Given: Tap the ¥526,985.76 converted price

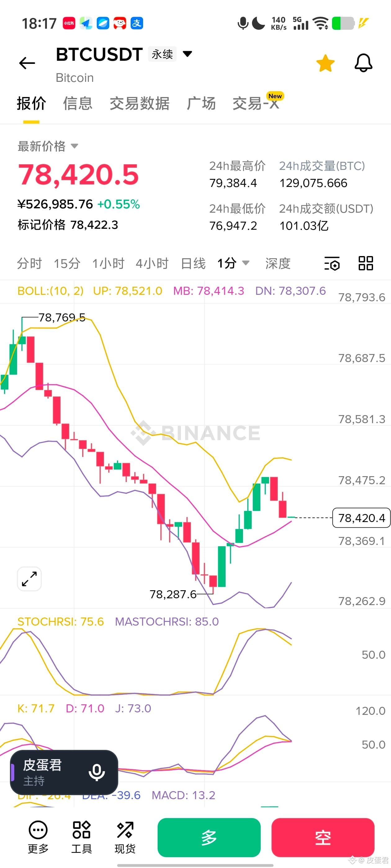Looking at the screenshot, I should pyautogui.click(x=55, y=204).
